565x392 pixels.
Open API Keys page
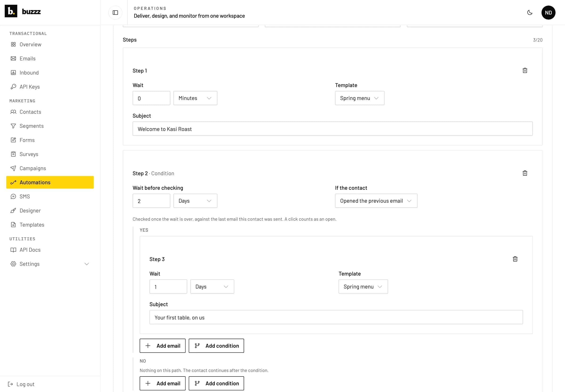pos(50,87)
